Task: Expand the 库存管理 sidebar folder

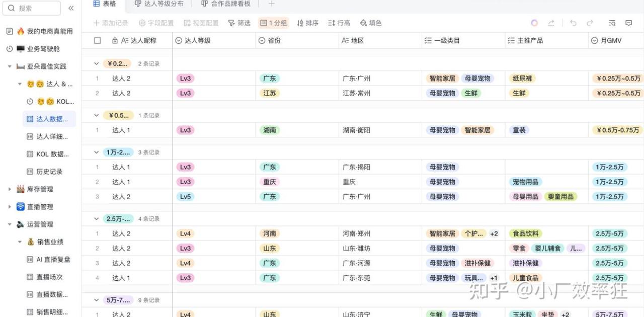Action: [10, 189]
